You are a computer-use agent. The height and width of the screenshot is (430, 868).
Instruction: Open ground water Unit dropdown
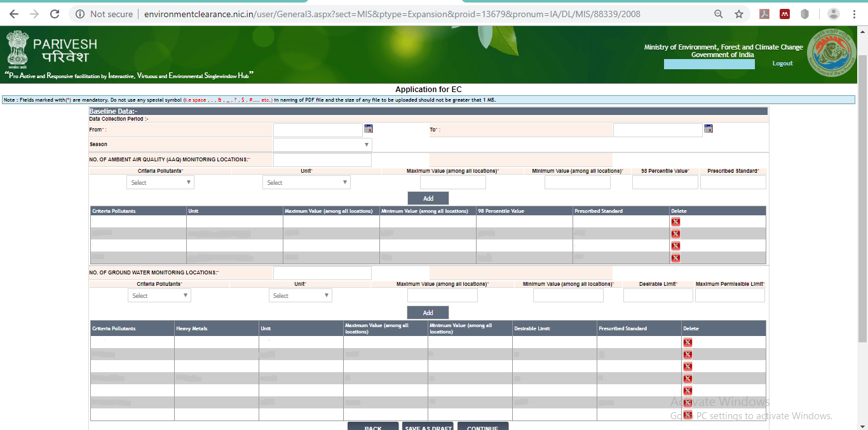click(x=300, y=296)
